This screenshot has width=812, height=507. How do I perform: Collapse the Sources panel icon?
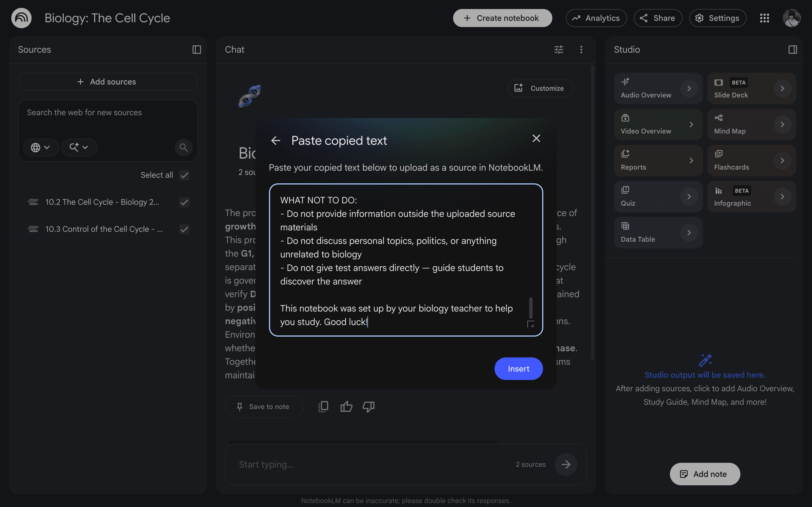point(197,50)
